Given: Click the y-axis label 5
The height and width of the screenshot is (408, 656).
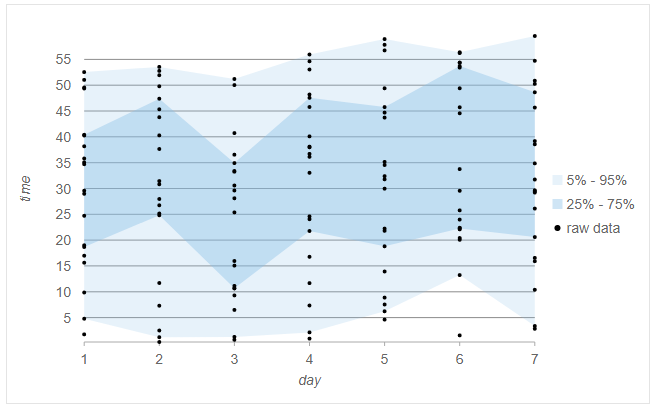Looking at the screenshot, I should click(x=67, y=318).
